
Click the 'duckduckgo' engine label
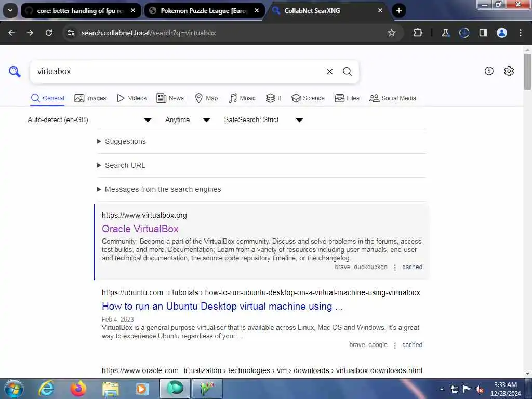(x=370, y=267)
